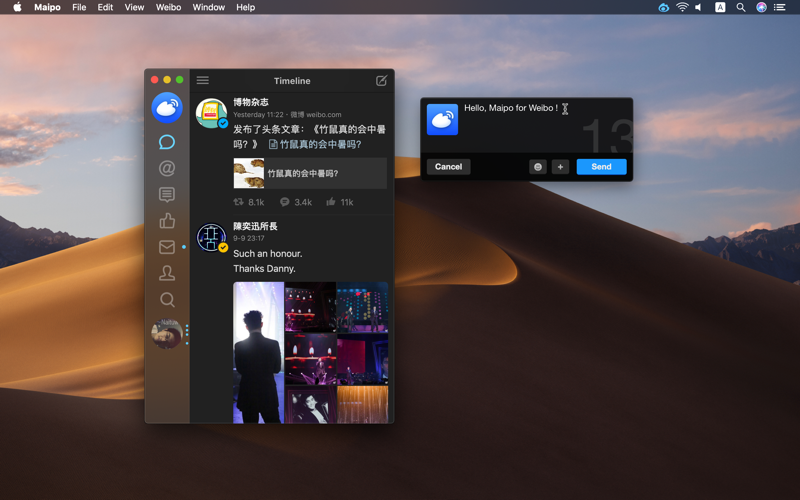The height and width of the screenshot is (500, 800).
Task: Open the Maipo menu in menu bar
Action: (x=47, y=7)
